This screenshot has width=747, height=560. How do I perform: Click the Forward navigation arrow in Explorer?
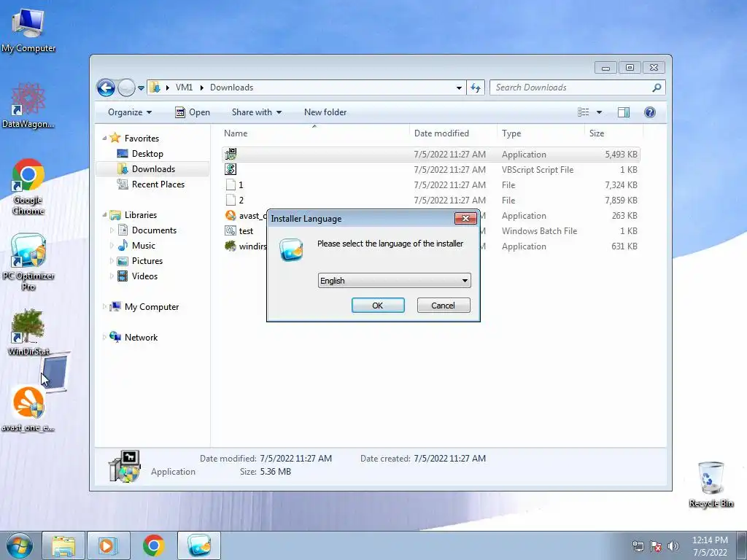(126, 87)
